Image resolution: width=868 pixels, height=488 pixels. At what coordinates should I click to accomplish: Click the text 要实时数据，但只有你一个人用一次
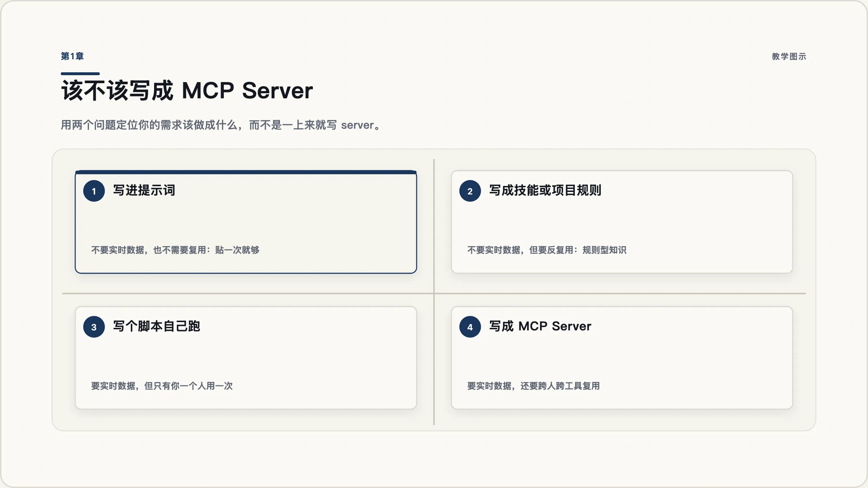pyautogui.click(x=162, y=386)
